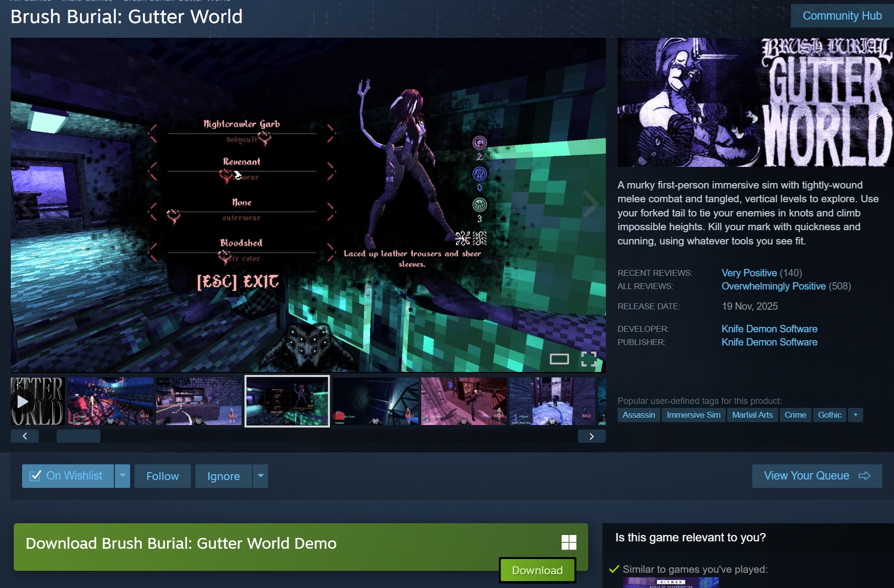The width and height of the screenshot is (894, 588).
Task: Open developer Knife Demon Software link
Action: pyautogui.click(x=769, y=329)
